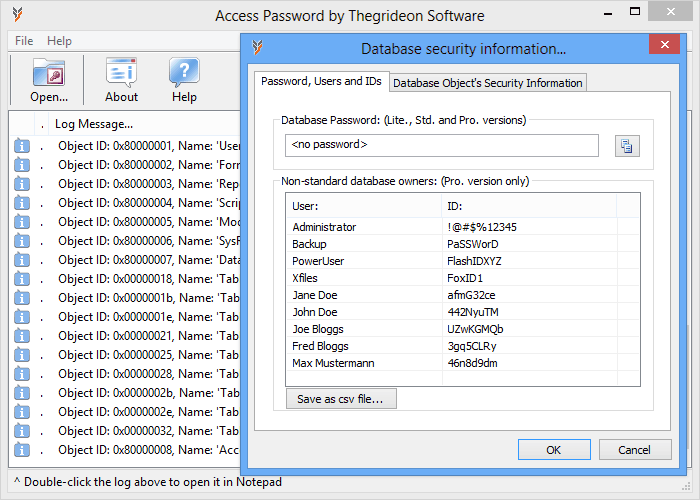
Task: Select the Max Mustermann row in owners list
Action: (463, 363)
